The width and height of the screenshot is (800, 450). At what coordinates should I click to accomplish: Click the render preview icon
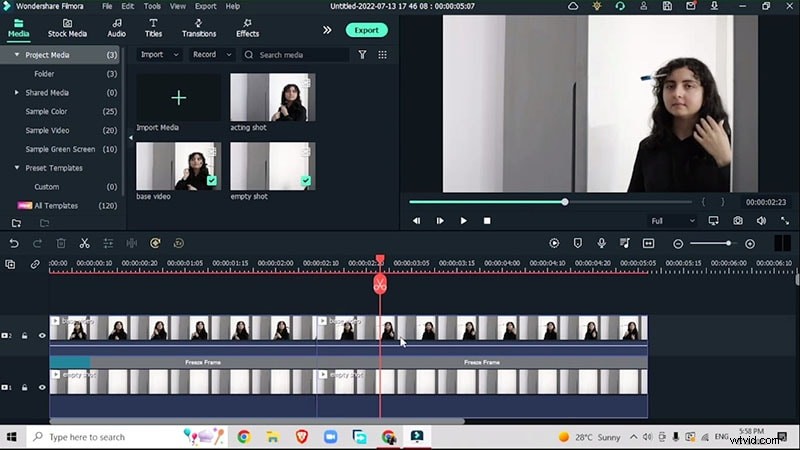tap(554, 243)
